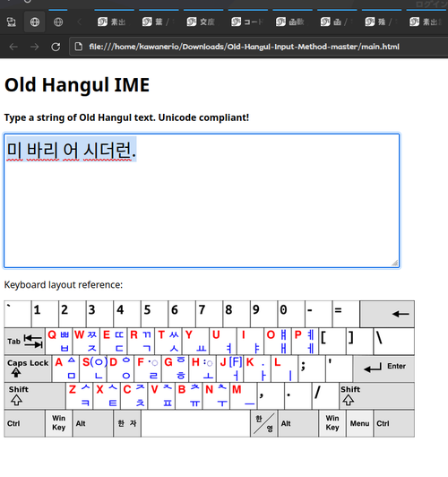Click the G key with ㆆ/ㅎ
This screenshot has height=477, width=448.
pyautogui.click(x=176, y=369)
